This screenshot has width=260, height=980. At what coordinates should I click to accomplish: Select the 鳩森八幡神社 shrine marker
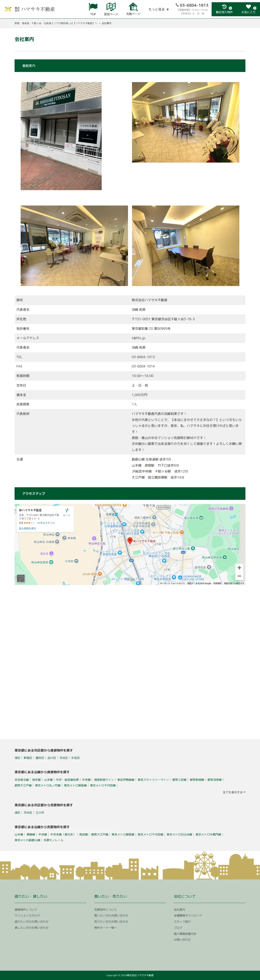tap(154, 517)
